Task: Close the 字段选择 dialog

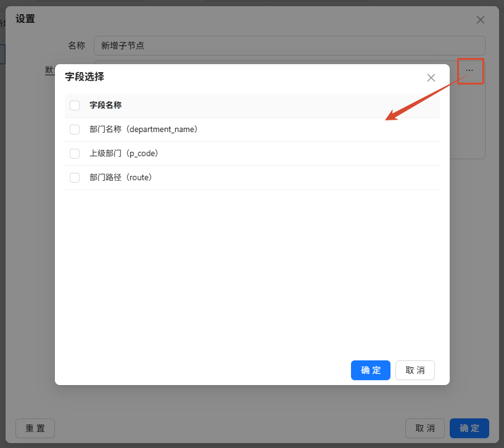Action: pos(431,78)
